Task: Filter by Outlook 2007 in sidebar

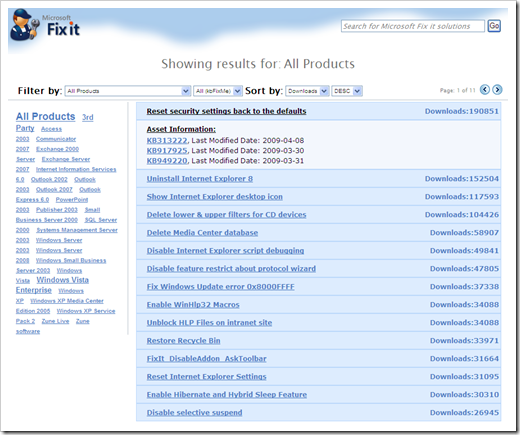Action: point(54,190)
